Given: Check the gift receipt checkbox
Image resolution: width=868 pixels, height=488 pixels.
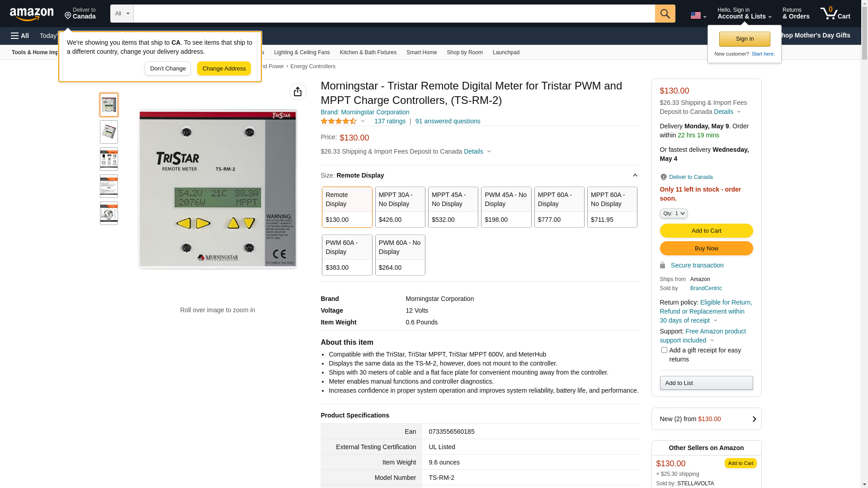Looking at the screenshot, I should pos(664,350).
